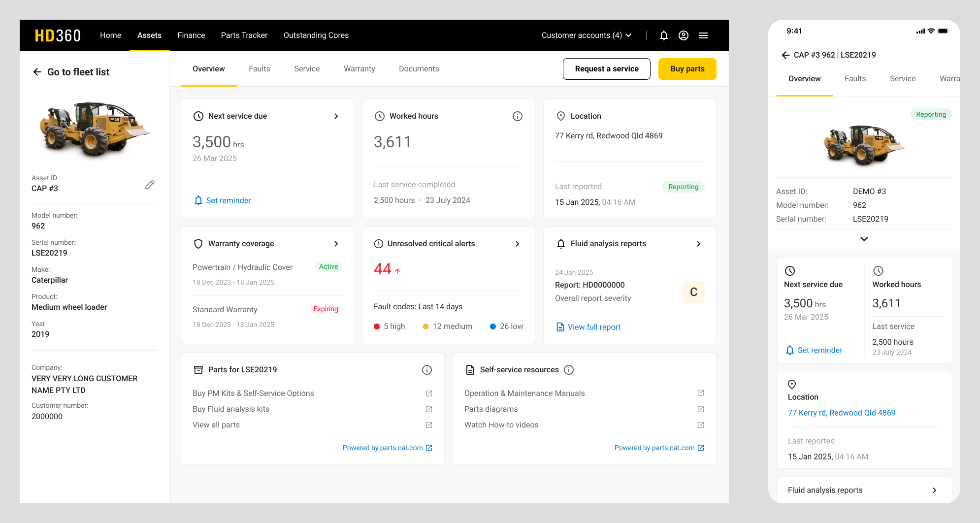Screen dimensions: 980x523
Task: Edit Asset ID with pencil icon
Action: 150,185
